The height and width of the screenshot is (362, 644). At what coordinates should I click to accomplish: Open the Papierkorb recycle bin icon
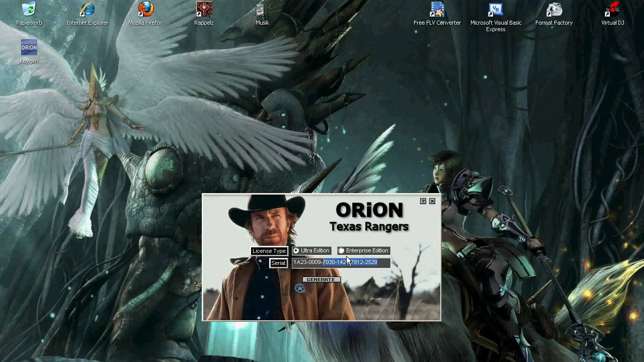[29, 14]
